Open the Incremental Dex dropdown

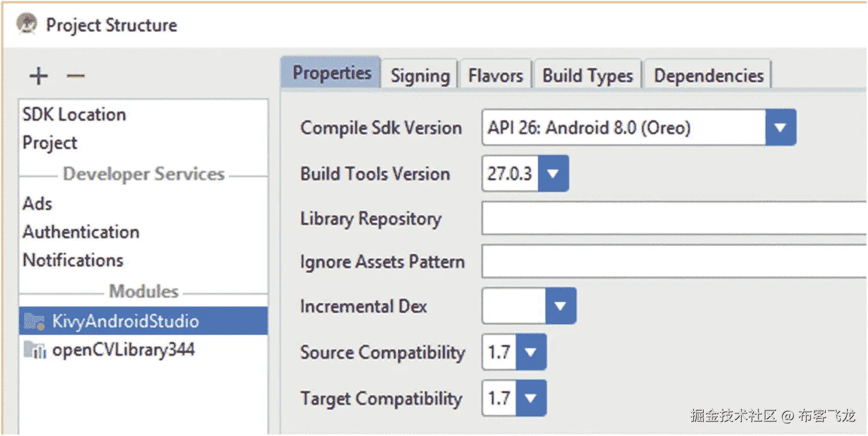(560, 306)
